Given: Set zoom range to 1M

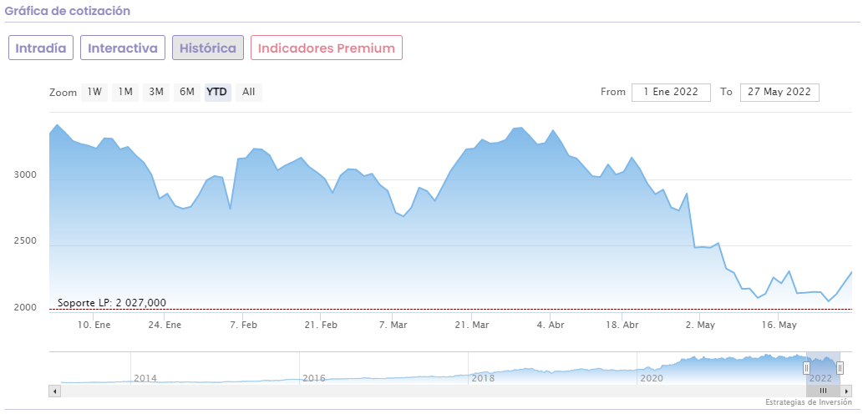Looking at the screenshot, I should (x=125, y=92).
